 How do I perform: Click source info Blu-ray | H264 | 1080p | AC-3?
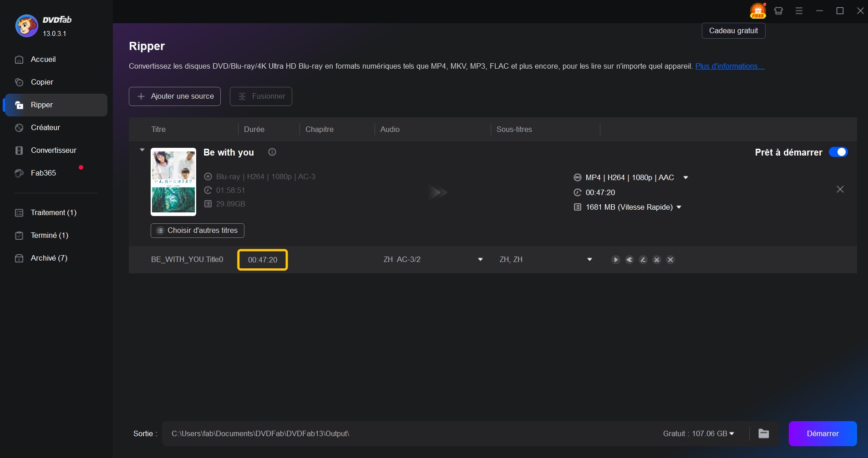[266, 176]
